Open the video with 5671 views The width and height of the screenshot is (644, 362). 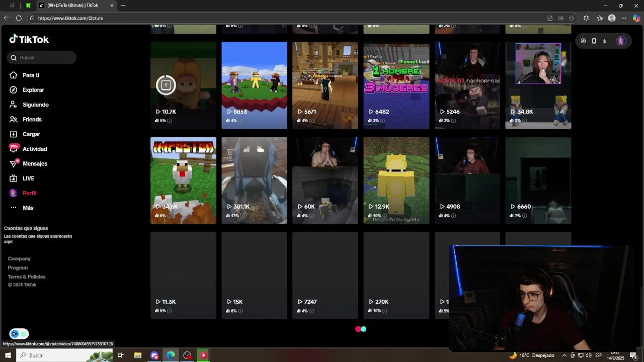[x=325, y=85]
